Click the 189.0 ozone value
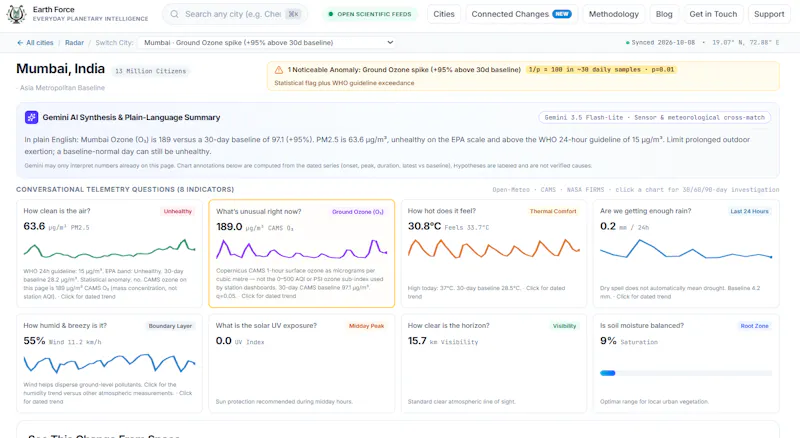Viewport: 800px width, 438px height. (229, 227)
